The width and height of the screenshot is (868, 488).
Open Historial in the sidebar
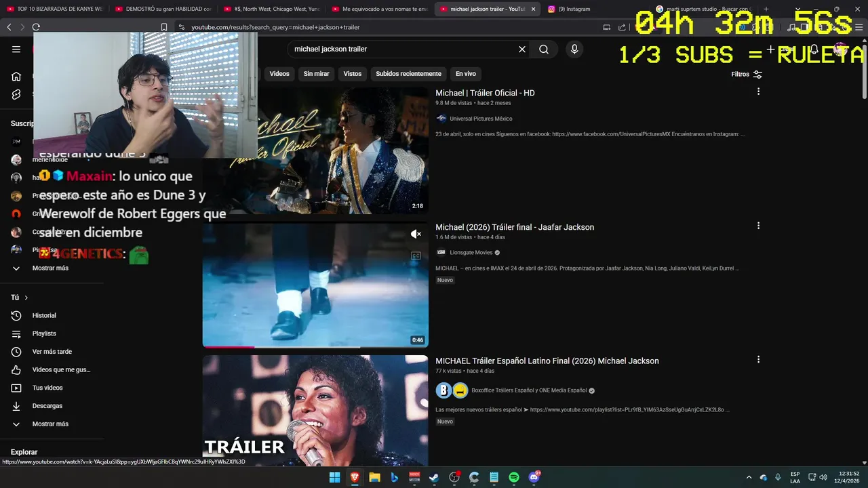tap(44, 315)
